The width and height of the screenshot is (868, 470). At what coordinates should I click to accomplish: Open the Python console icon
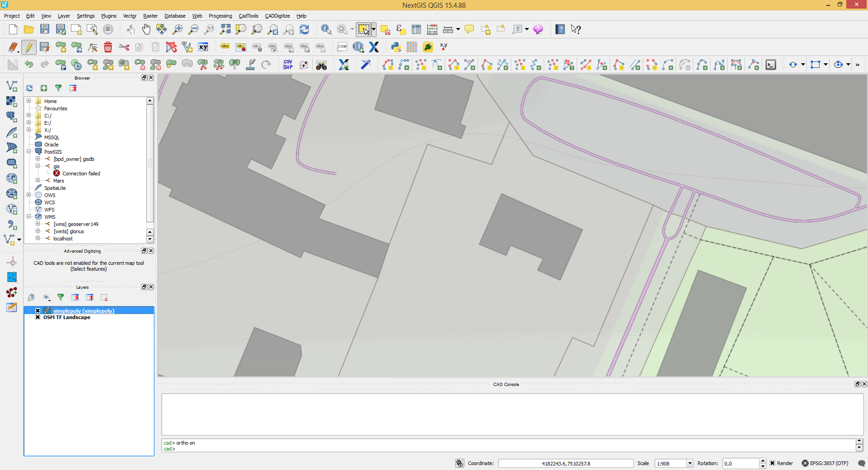(396, 47)
